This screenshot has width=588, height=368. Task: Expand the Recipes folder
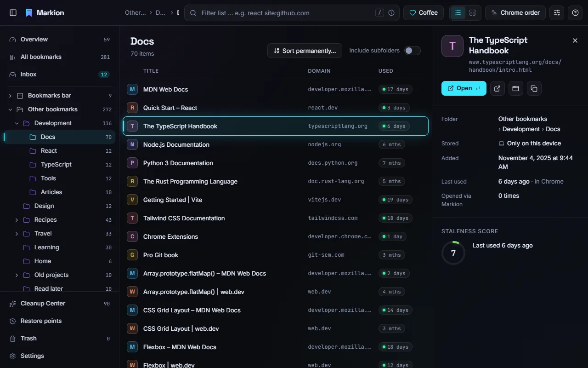[x=17, y=220]
